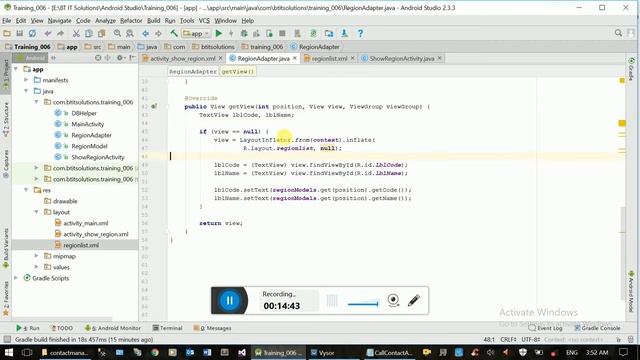
Task: Navigate back with the left arrow icon
Action: point(145,33)
